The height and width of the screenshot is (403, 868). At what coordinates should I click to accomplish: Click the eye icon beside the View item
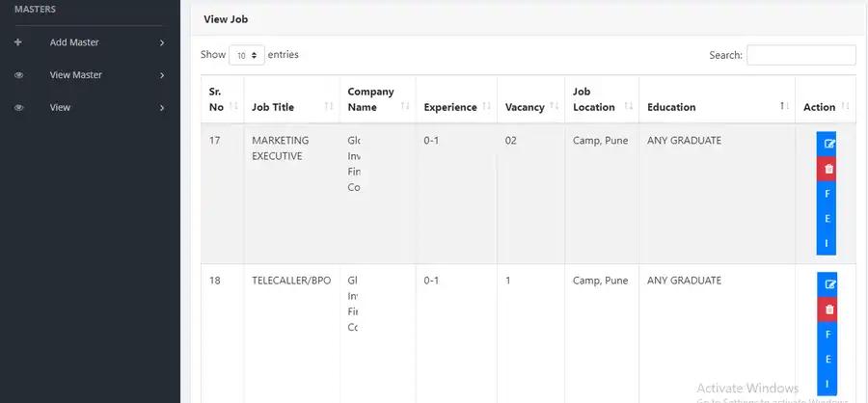(18, 108)
